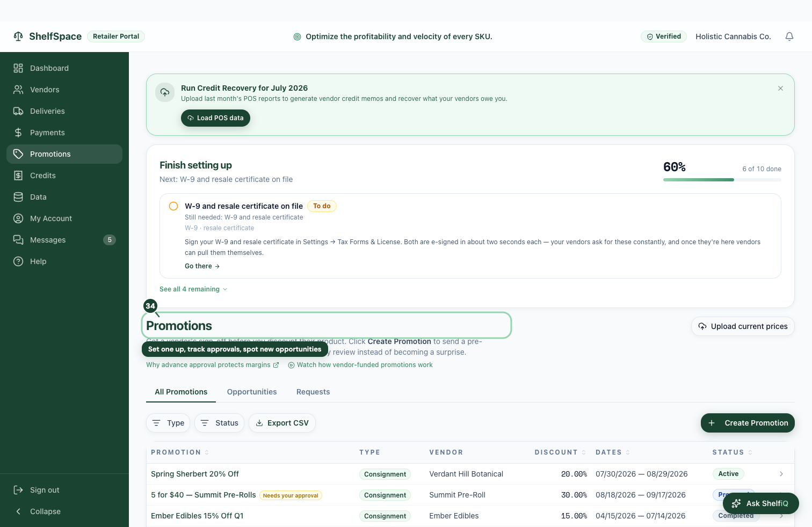Click the My Account user icon
Viewport: 812px width, 527px height.
[x=18, y=218]
